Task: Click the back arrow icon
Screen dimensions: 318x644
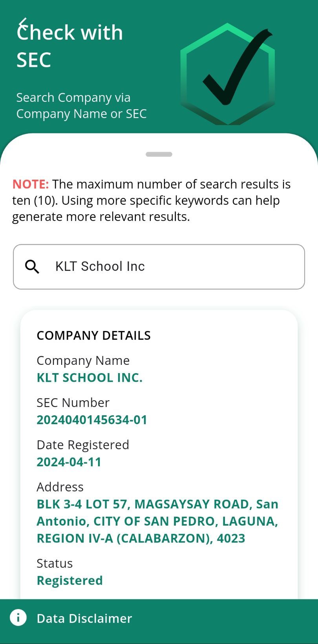Action: coord(22,24)
